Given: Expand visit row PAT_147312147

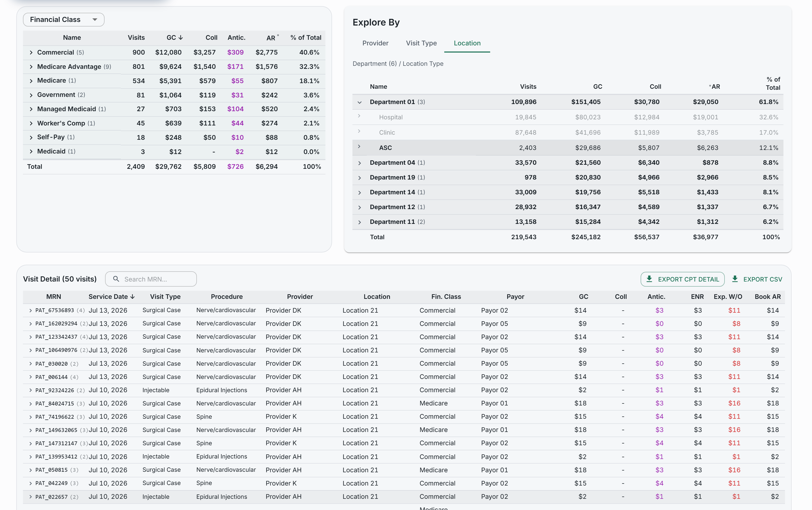Looking at the screenshot, I should click(30, 443).
